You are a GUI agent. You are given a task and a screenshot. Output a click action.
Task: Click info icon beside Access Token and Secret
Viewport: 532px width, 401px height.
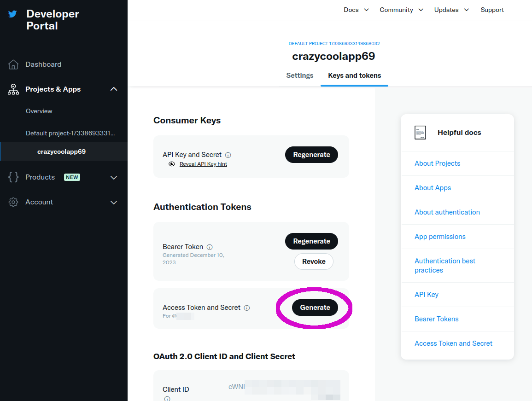point(247,308)
